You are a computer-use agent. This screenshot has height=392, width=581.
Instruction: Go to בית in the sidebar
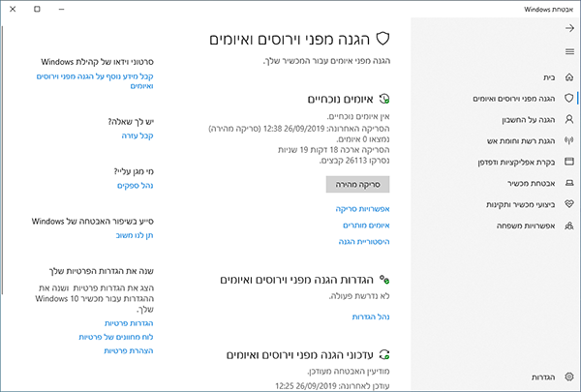point(549,77)
